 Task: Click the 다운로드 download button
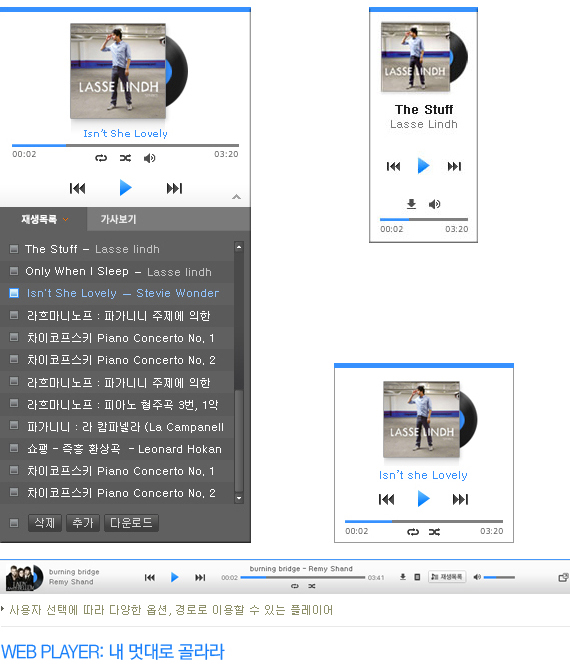pyautogui.click(x=131, y=523)
